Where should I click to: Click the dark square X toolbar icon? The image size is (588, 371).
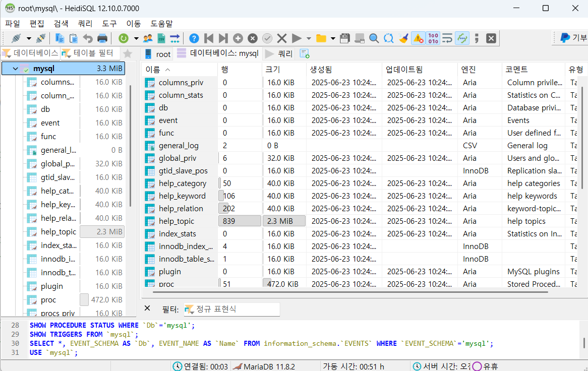coord(491,38)
